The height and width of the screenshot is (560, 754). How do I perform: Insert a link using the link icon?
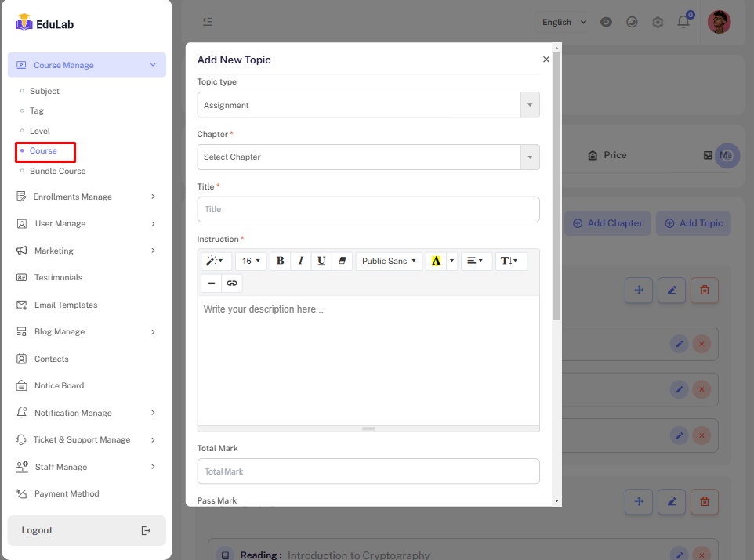click(x=232, y=283)
